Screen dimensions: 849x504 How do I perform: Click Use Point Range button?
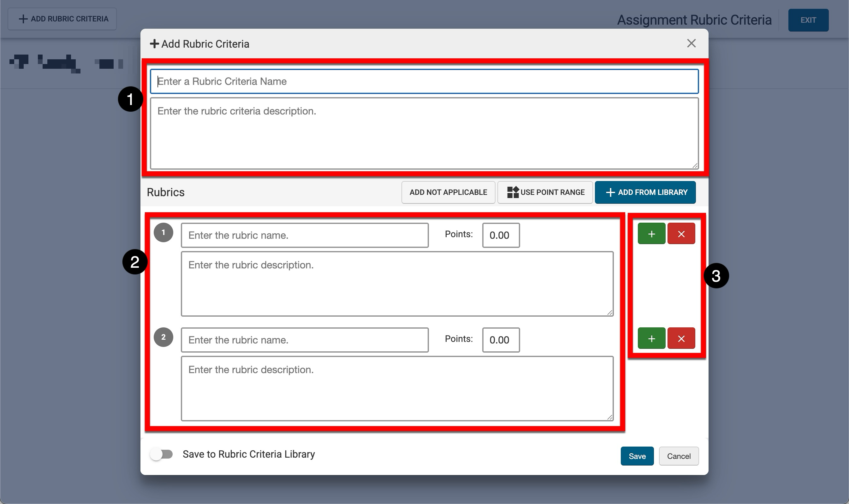coord(545,192)
